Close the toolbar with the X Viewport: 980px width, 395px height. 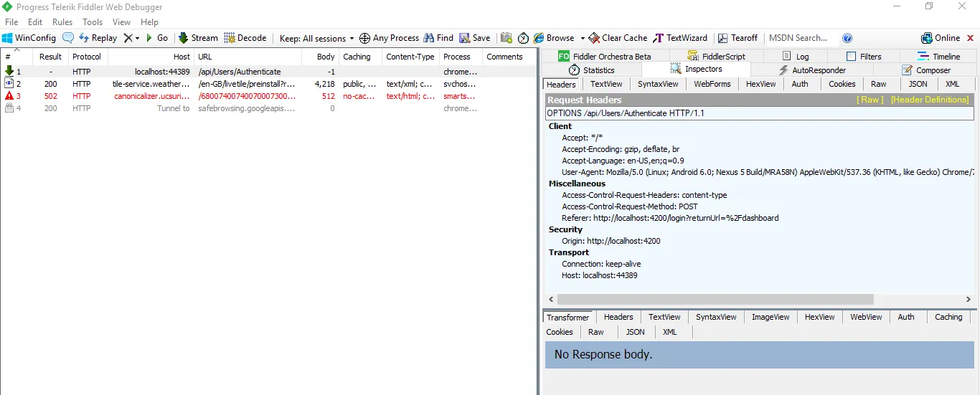coord(971,38)
